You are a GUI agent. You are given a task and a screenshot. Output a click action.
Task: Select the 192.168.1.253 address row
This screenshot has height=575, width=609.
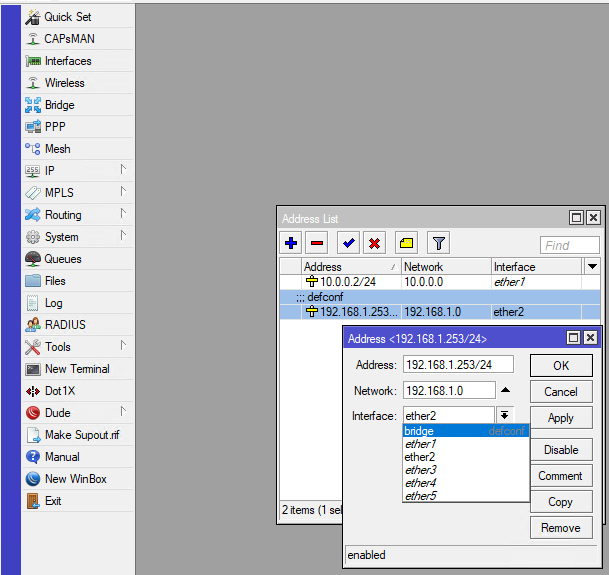tap(440, 312)
